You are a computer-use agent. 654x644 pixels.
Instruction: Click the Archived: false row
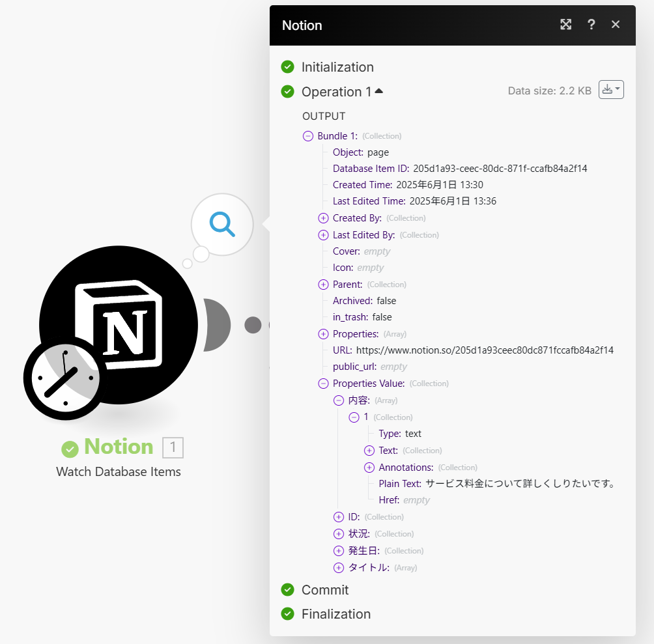tap(365, 301)
